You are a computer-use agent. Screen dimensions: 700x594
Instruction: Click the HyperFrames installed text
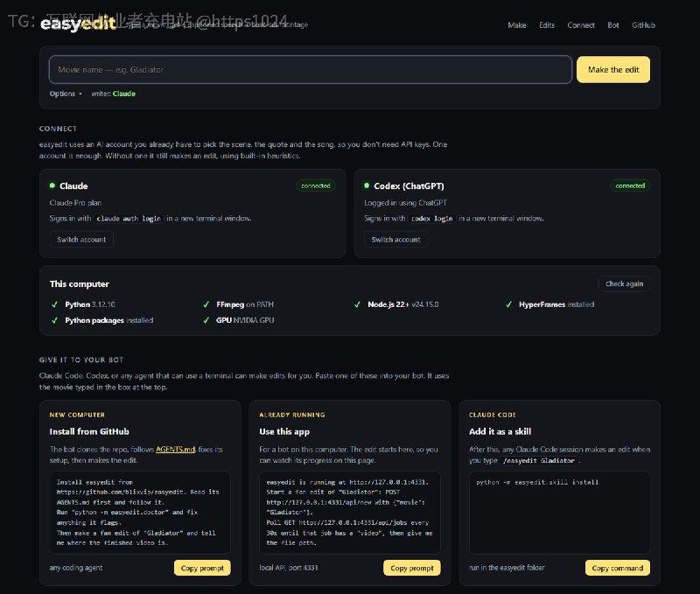[x=556, y=304]
